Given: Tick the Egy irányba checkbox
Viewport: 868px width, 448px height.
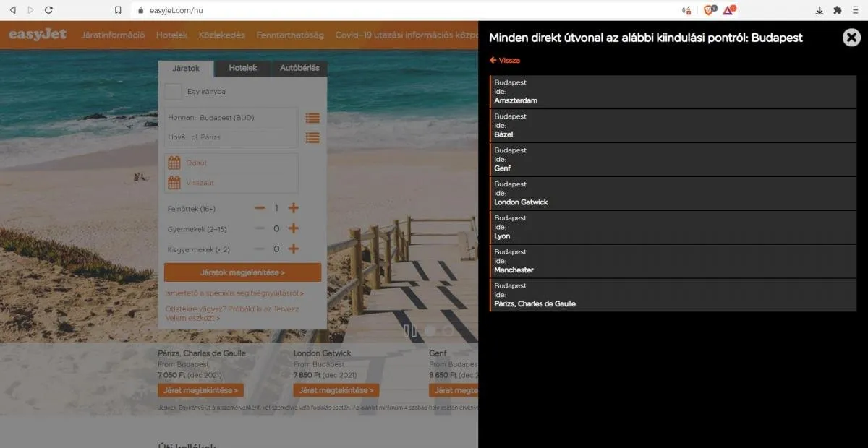Looking at the screenshot, I should click(x=173, y=92).
